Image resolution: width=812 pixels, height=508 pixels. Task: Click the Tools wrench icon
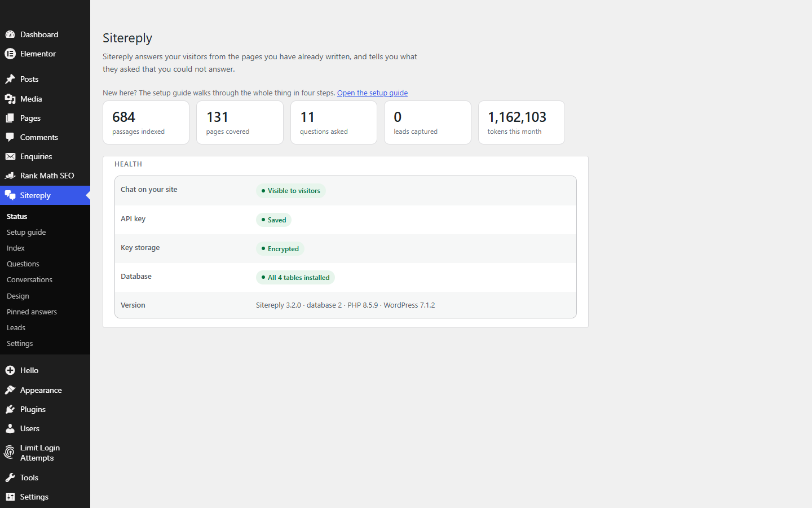point(10,478)
